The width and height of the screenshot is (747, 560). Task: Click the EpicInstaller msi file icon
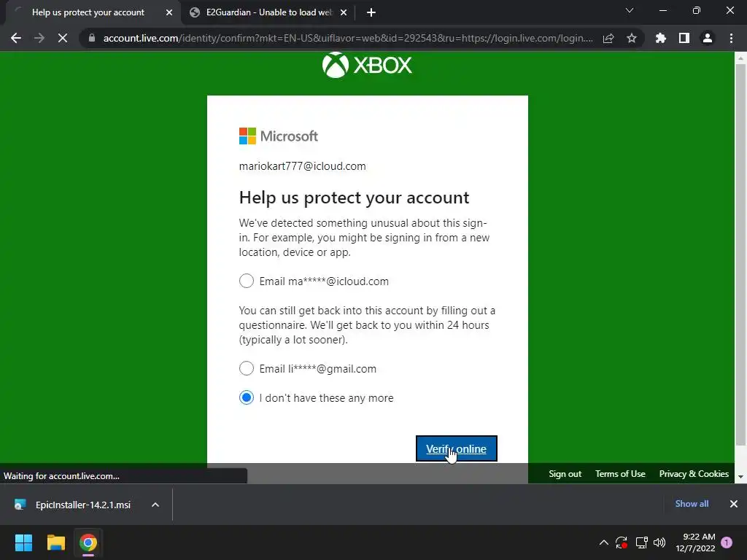click(x=20, y=505)
